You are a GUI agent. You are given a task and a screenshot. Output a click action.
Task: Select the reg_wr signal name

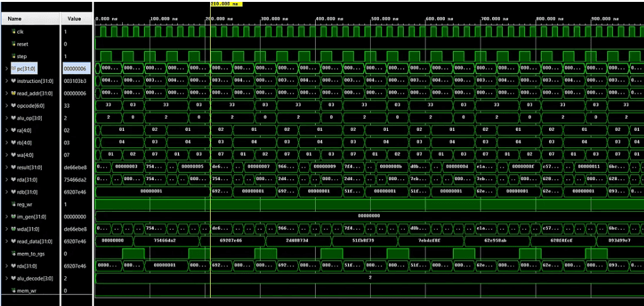click(24, 204)
